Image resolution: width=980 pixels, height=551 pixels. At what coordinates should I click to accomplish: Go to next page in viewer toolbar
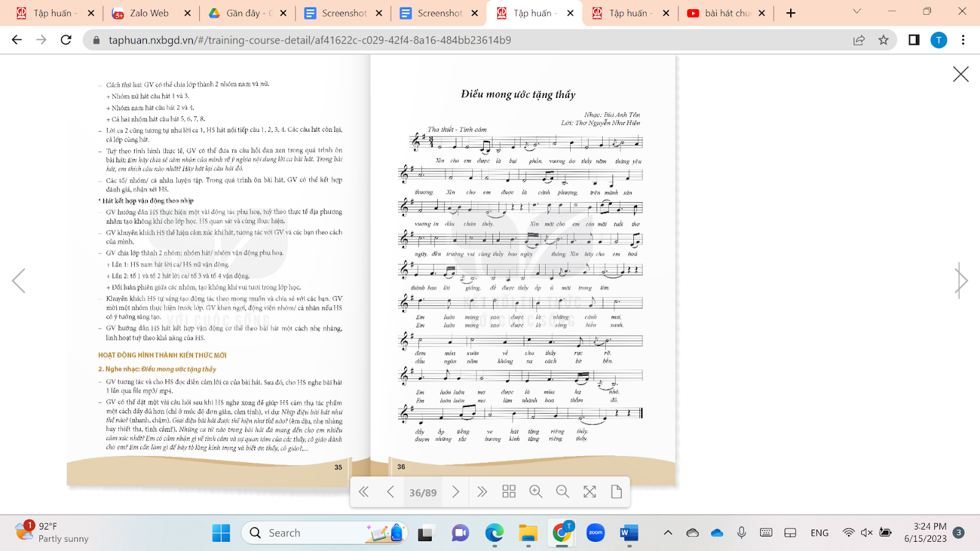click(455, 492)
